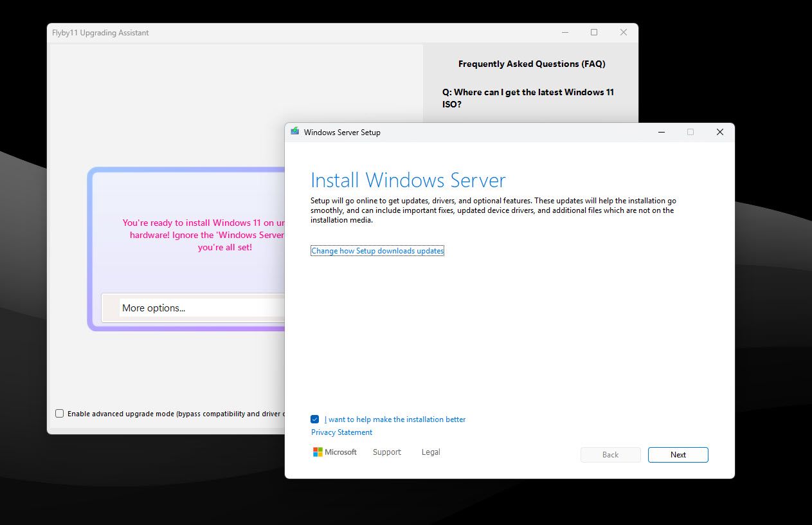The width and height of the screenshot is (812, 525).
Task: Click the pink 'You're ready to install Windows 11' message
Action: (203, 235)
